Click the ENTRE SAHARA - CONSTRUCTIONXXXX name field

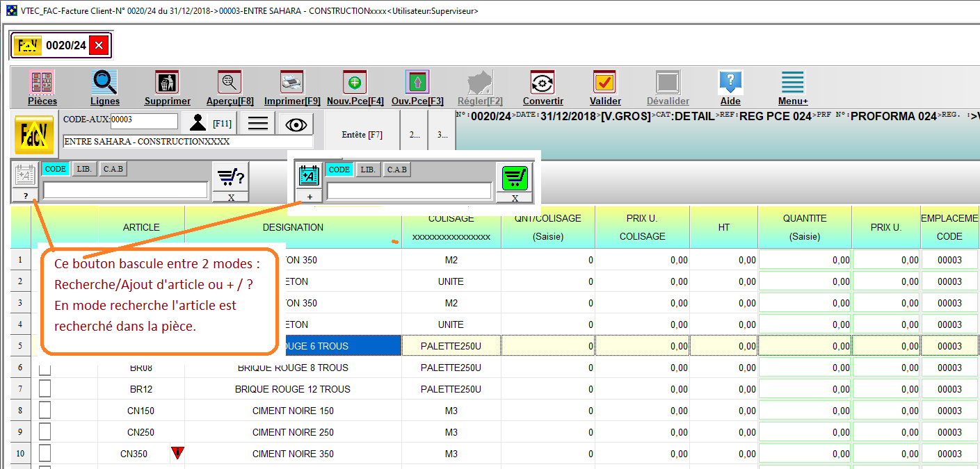point(187,142)
